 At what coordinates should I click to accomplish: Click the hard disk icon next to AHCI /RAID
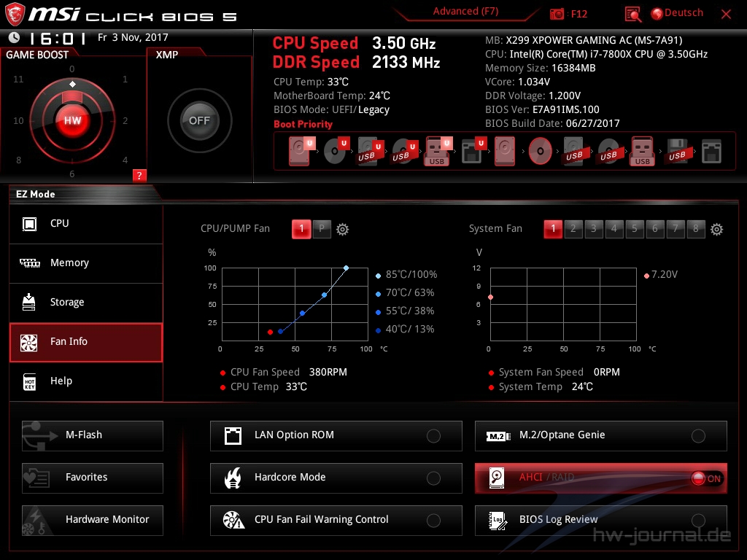496,478
